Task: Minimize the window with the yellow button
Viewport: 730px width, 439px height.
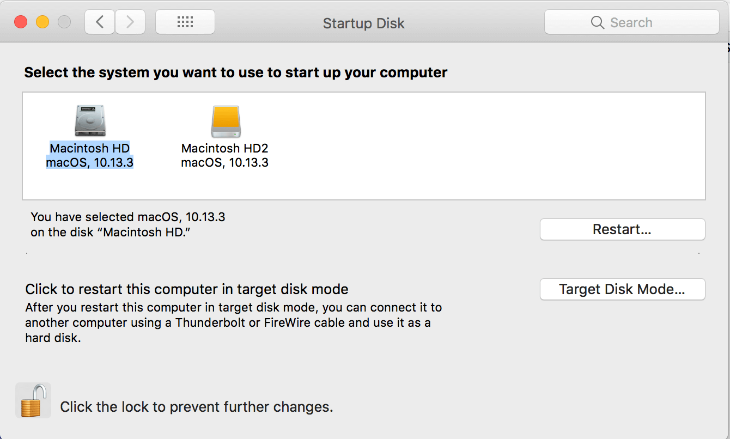Action: click(x=43, y=22)
